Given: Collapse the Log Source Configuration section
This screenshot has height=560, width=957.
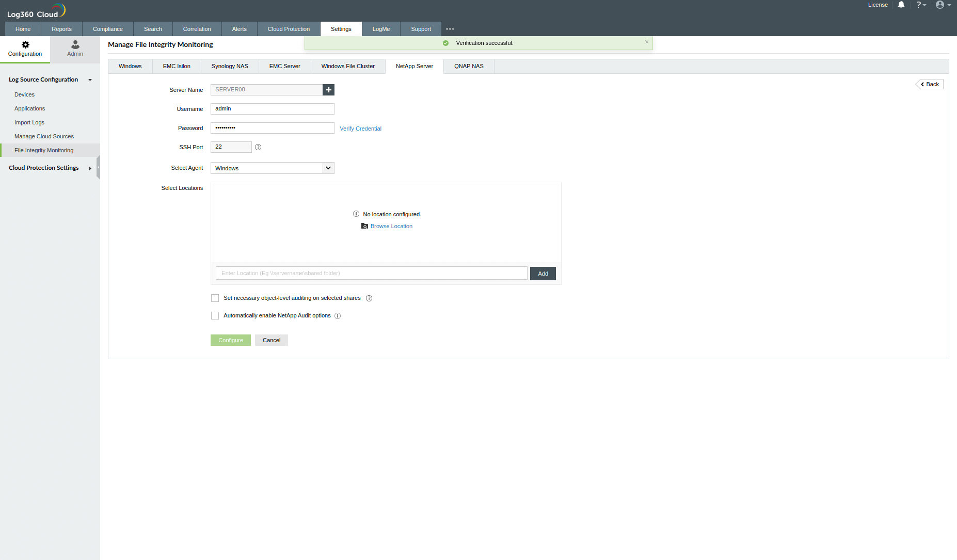Looking at the screenshot, I should pos(90,79).
